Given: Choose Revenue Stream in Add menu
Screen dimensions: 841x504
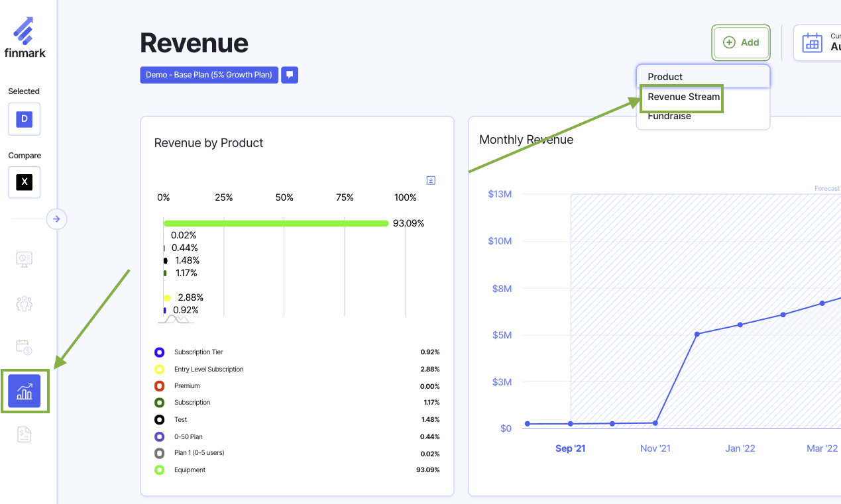Looking at the screenshot, I should click(x=683, y=97).
